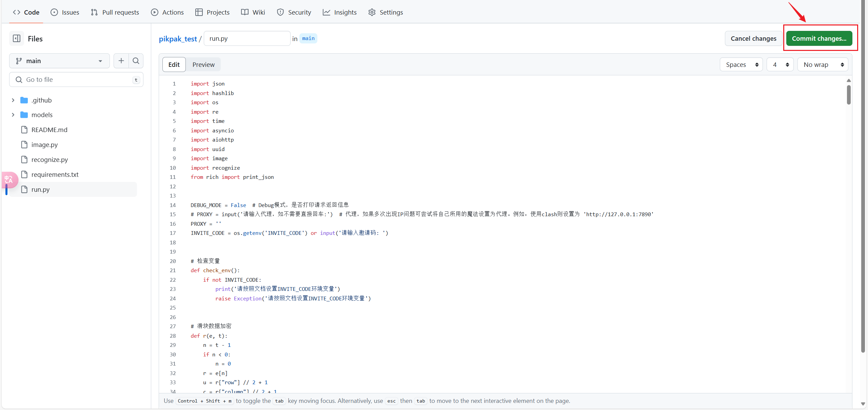
Task: Expand the models folder
Action: tap(13, 115)
